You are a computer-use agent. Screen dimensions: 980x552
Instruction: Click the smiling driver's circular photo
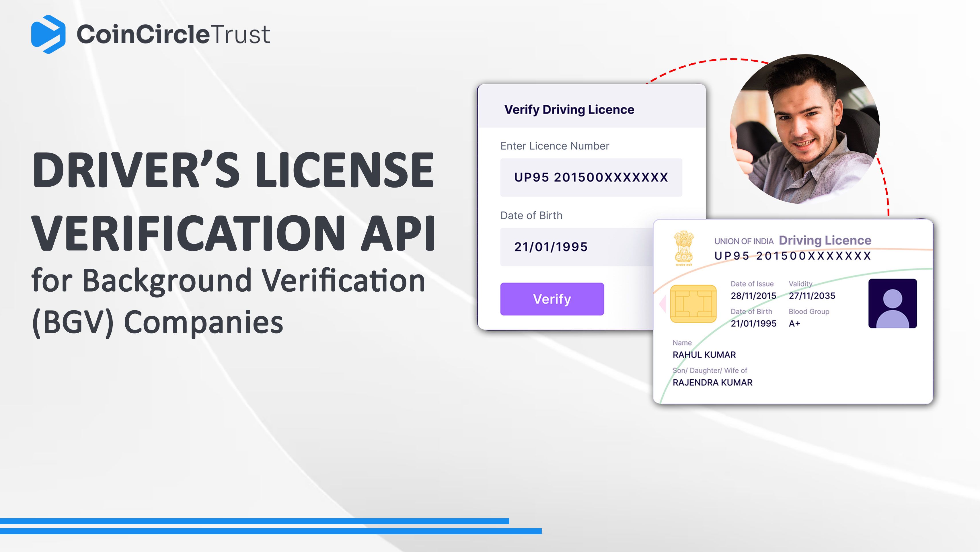[804, 128]
